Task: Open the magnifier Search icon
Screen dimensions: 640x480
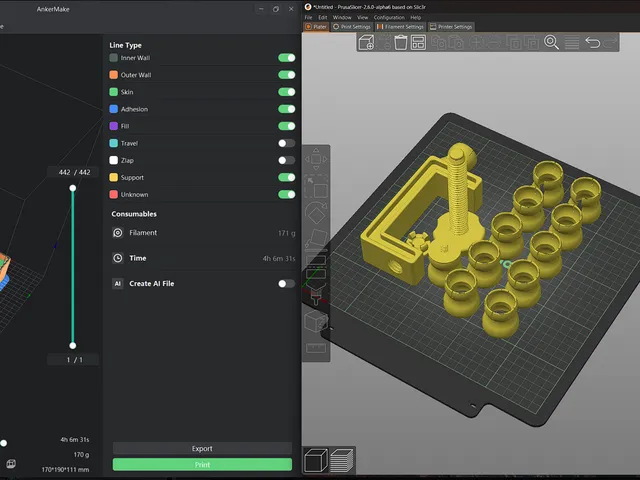Action: (x=551, y=42)
